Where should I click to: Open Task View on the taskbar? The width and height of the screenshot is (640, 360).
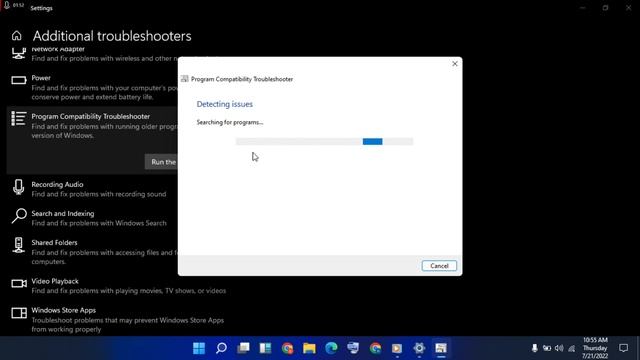pos(243,348)
